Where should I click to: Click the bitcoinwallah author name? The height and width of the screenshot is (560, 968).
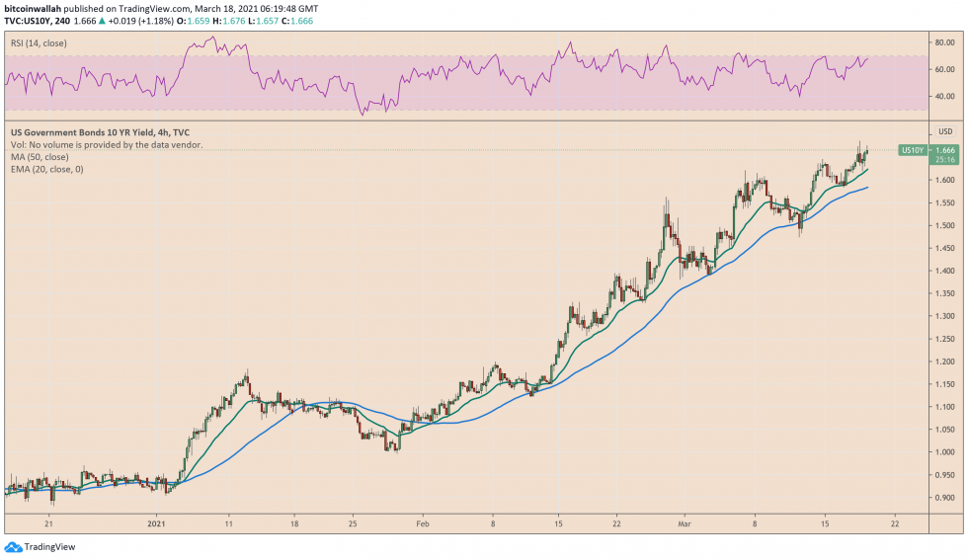(33, 9)
